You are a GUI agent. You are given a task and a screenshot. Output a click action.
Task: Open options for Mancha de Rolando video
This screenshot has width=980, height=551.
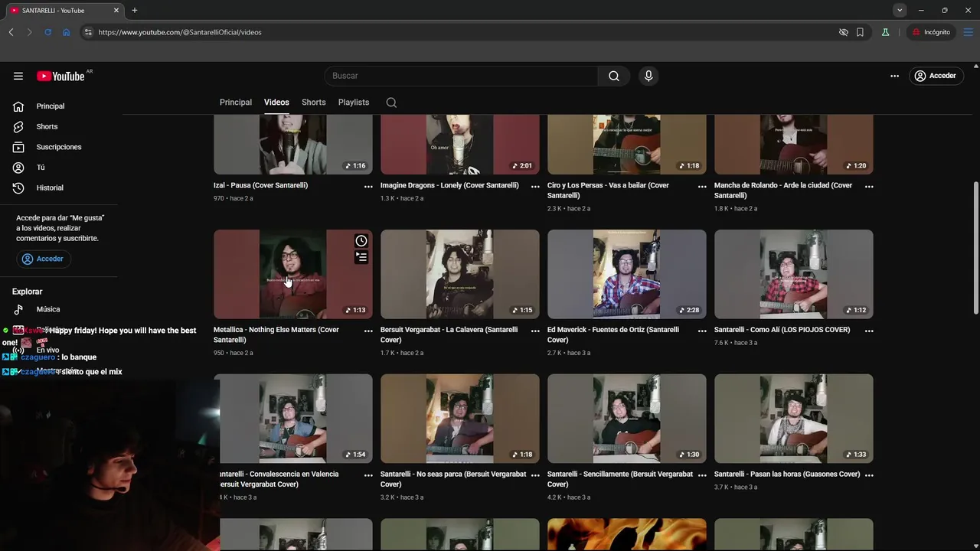pos(869,187)
